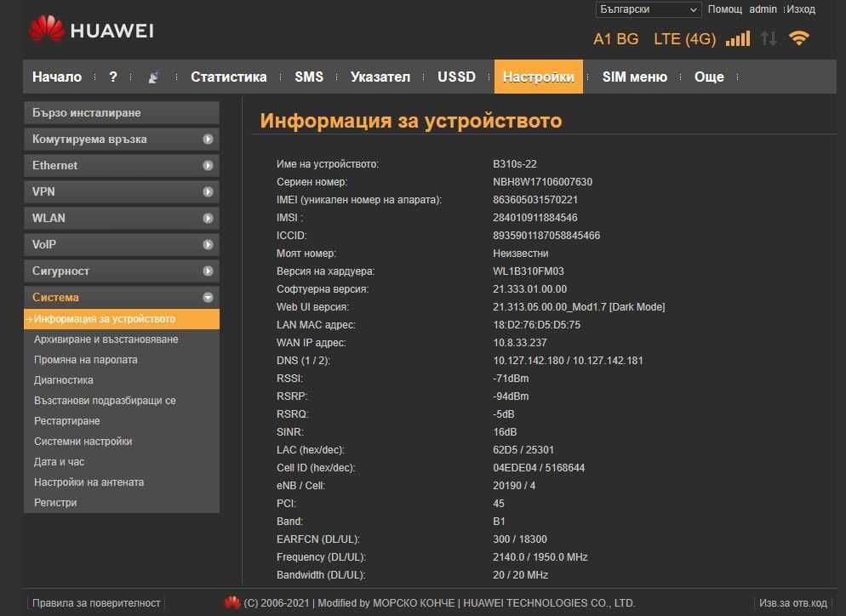
Task: Click RSRP value -94dBm
Action: [x=511, y=396]
